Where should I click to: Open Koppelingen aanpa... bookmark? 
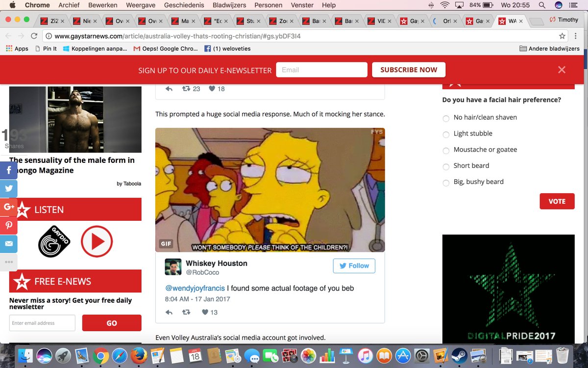[95, 49]
